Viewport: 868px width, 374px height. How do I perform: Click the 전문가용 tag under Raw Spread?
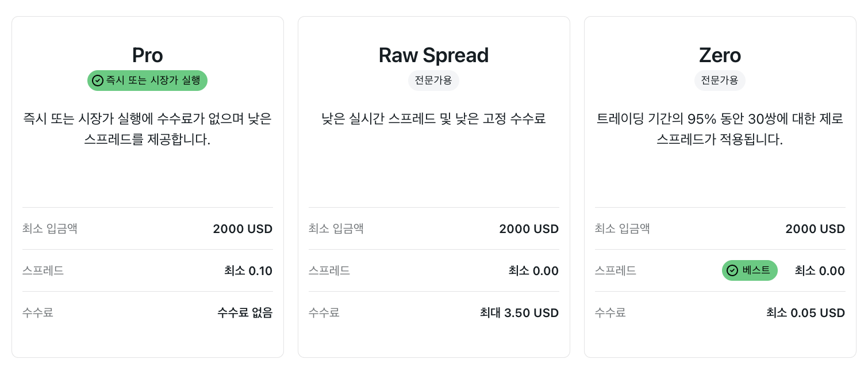(x=434, y=81)
